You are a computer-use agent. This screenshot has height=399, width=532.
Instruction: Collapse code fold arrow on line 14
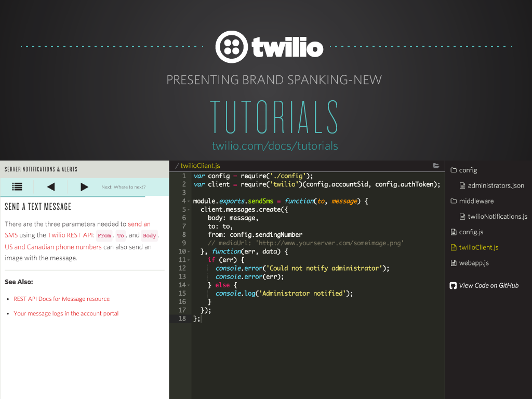[x=189, y=285]
